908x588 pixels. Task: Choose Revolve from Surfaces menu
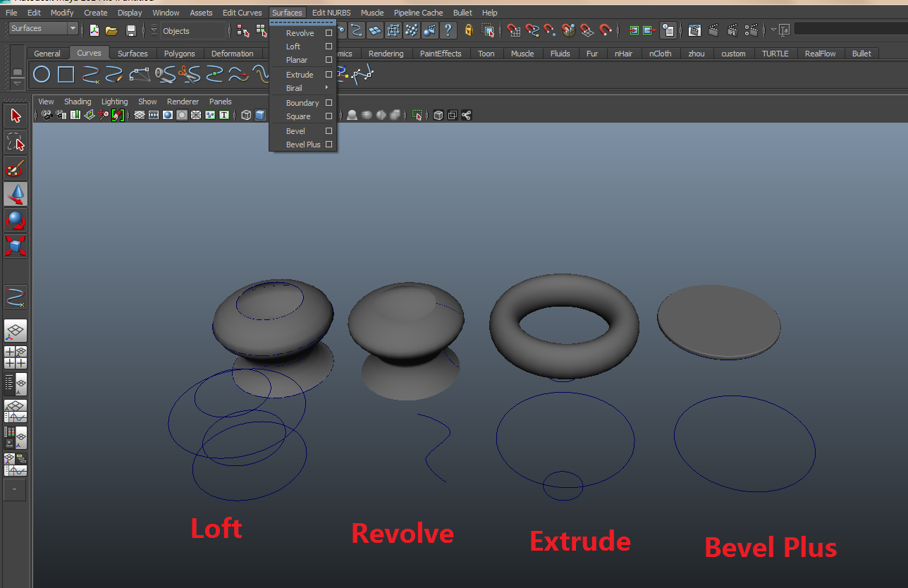point(300,33)
